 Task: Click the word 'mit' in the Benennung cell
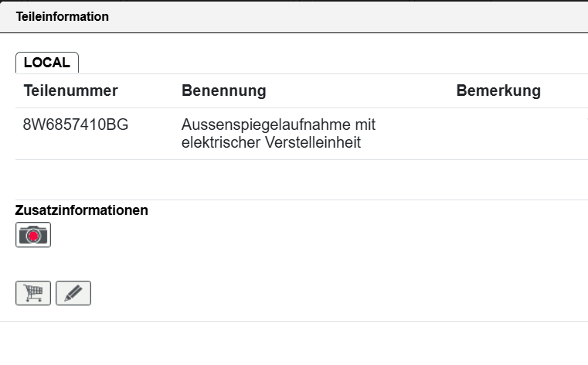click(x=365, y=125)
